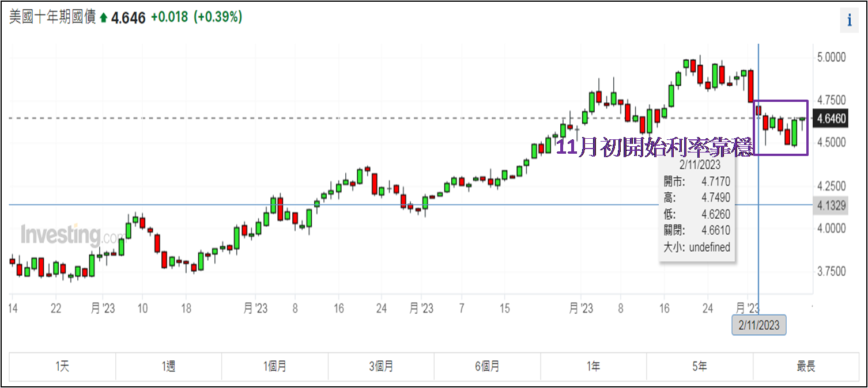This screenshot has width=868, height=388.
Task: Click the 2/11/2023 date marker on time axis
Action: click(758, 325)
